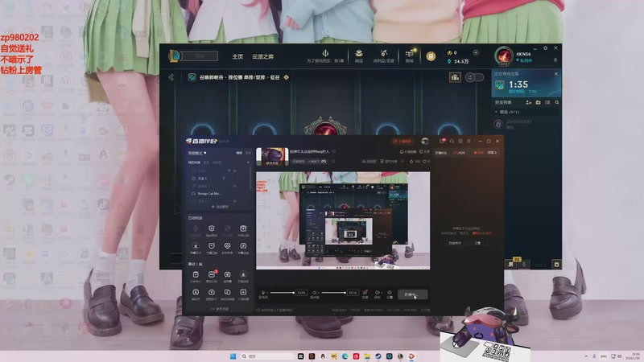
Task: Click the taskbar search box
Action: pyautogui.click(x=267, y=356)
